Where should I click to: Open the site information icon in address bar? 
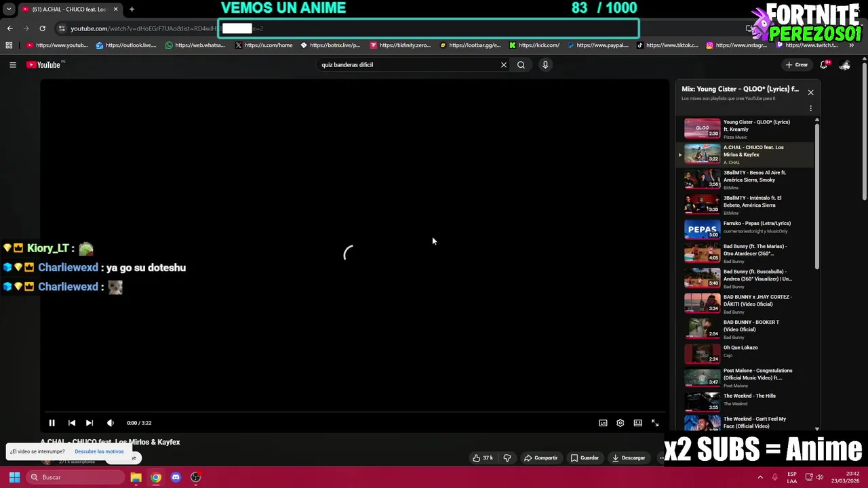point(62,28)
